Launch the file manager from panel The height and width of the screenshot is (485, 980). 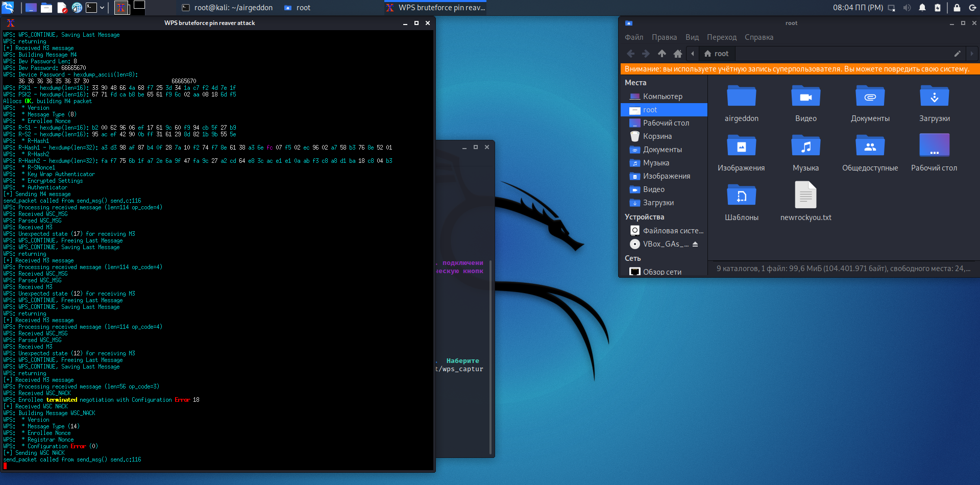click(46, 8)
